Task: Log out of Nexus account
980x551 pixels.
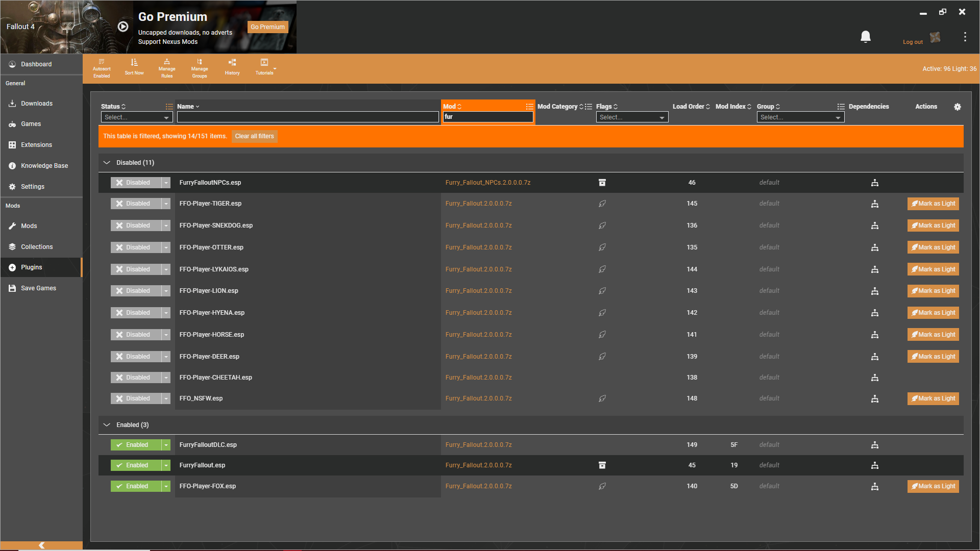Action: (913, 42)
